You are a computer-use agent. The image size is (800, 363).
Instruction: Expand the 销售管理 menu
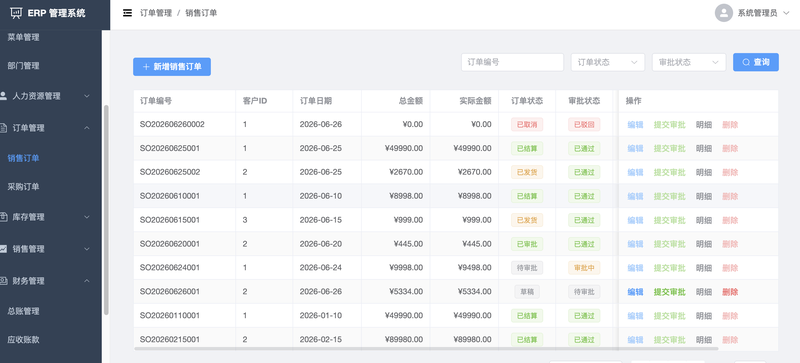[x=51, y=249]
